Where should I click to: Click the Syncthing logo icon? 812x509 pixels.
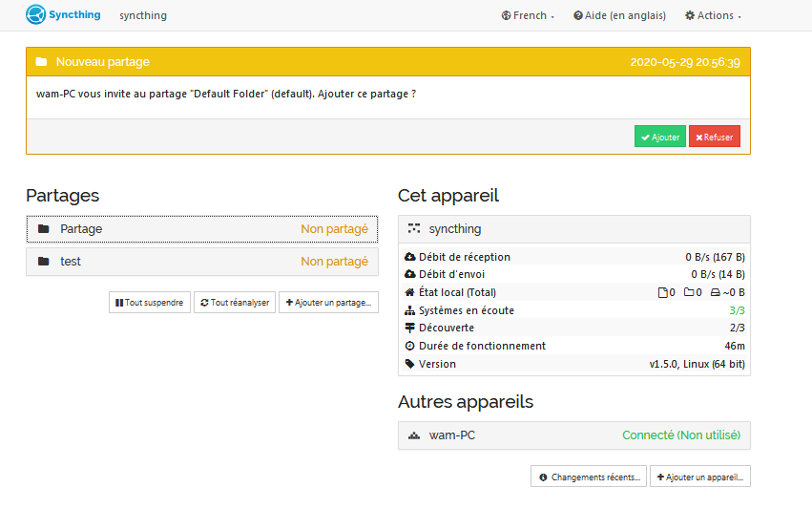point(35,15)
